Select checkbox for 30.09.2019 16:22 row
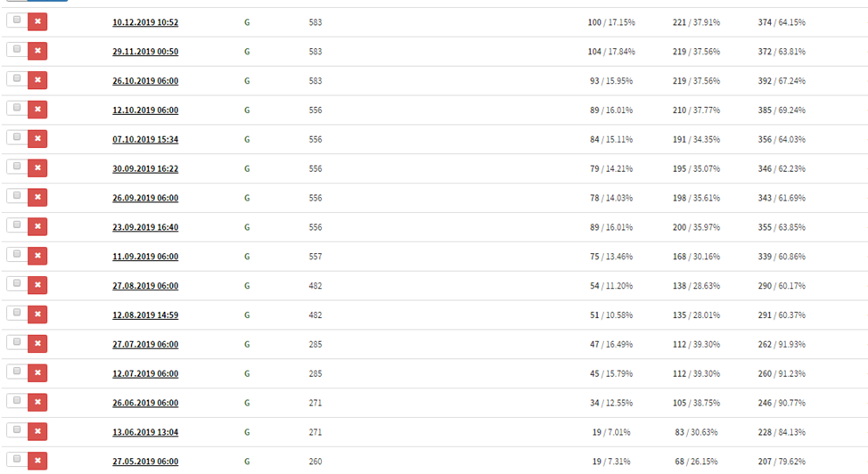Screen dimensions: 868x474 coord(16,167)
